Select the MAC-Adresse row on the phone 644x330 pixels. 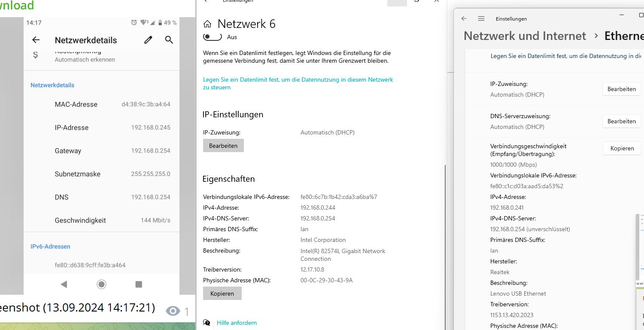(101, 104)
